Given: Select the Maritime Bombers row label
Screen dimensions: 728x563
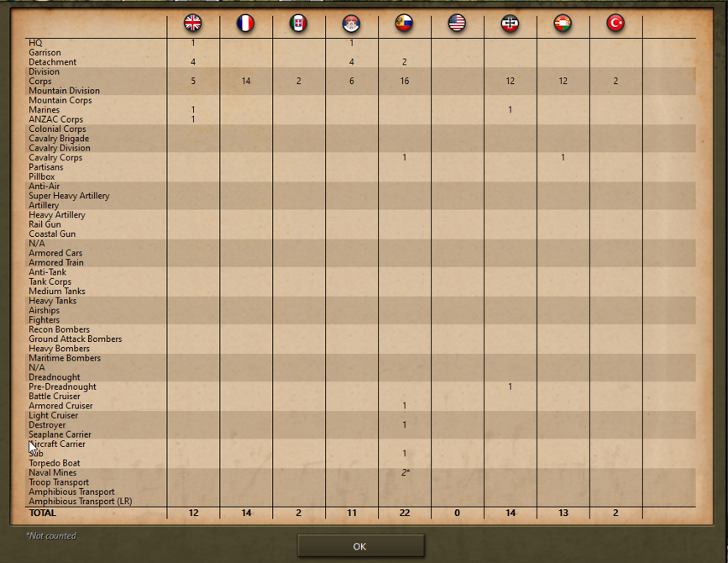Looking at the screenshot, I should pos(65,358).
